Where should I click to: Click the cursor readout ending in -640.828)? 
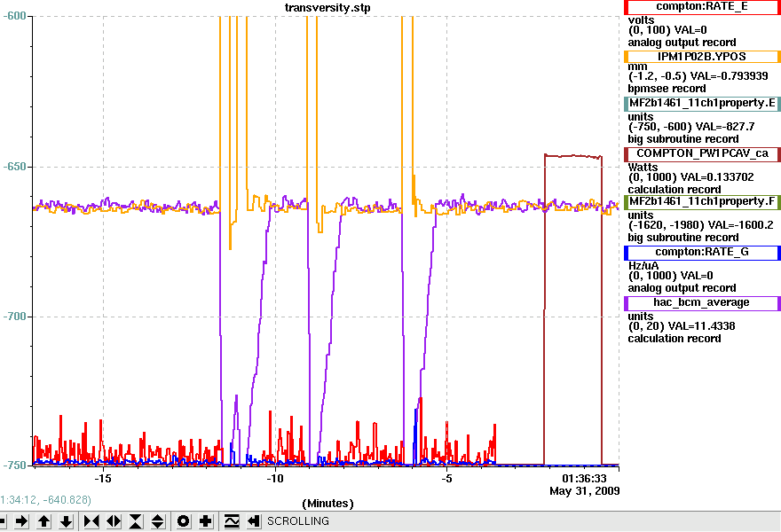tap(45, 500)
